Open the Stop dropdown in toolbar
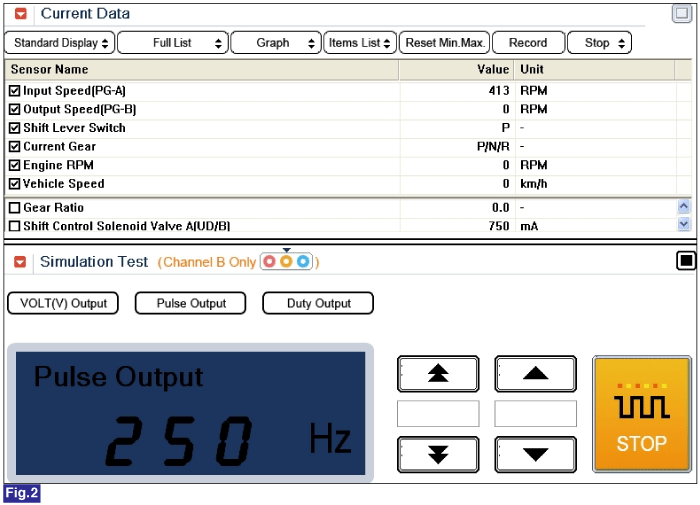Image resolution: width=700 pixels, height=505 pixels. tap(599, 43)
